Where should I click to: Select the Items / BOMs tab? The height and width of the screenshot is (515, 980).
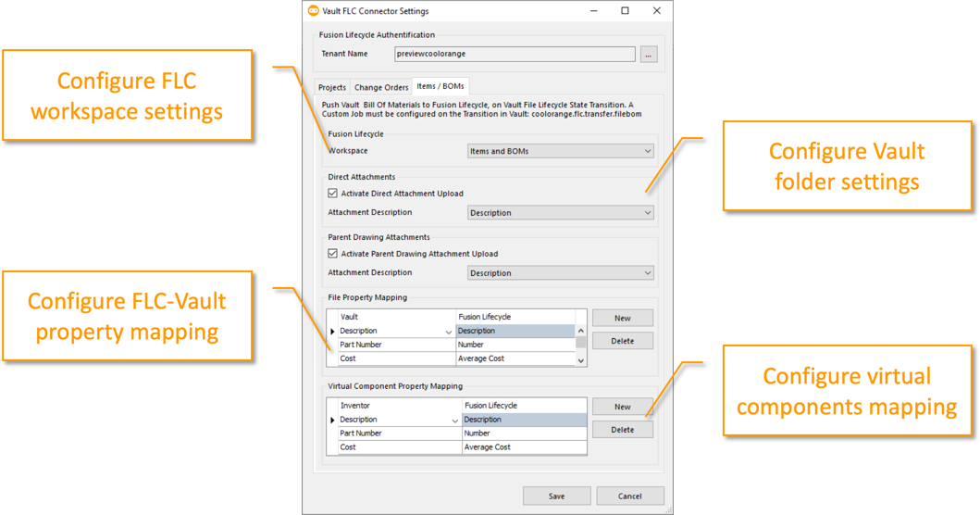coord(440,87)
